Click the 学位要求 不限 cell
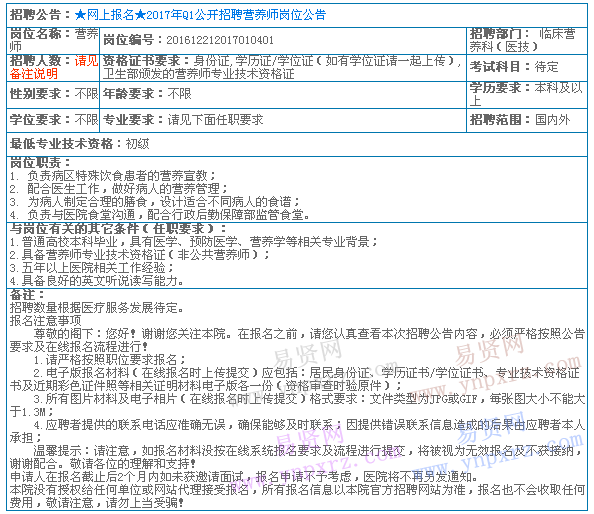 53,120
